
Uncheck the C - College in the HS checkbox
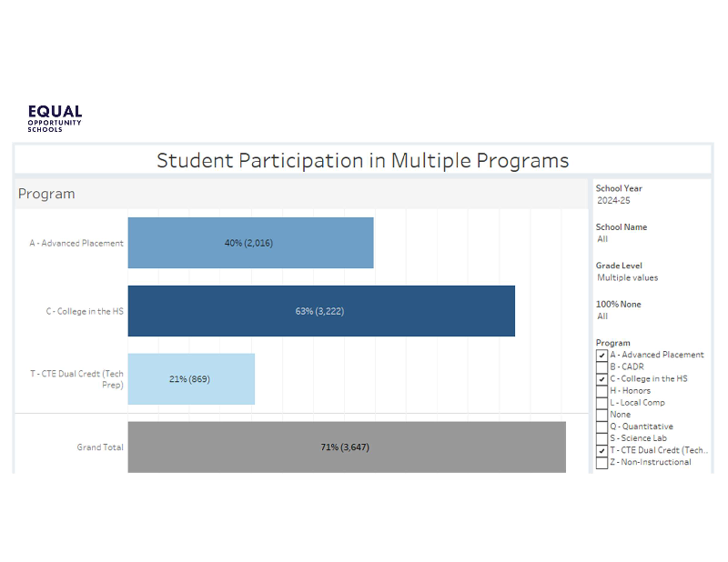(x=602, y=379)
